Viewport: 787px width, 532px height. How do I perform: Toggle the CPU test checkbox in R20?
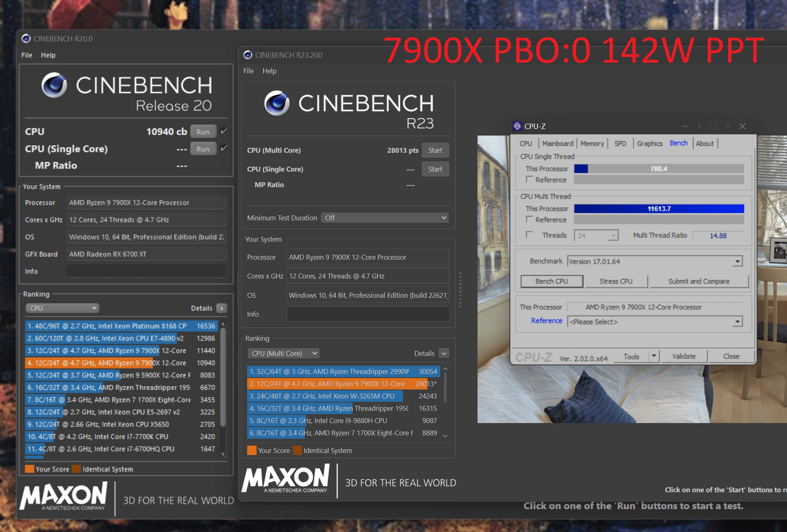tap(224, 131)
